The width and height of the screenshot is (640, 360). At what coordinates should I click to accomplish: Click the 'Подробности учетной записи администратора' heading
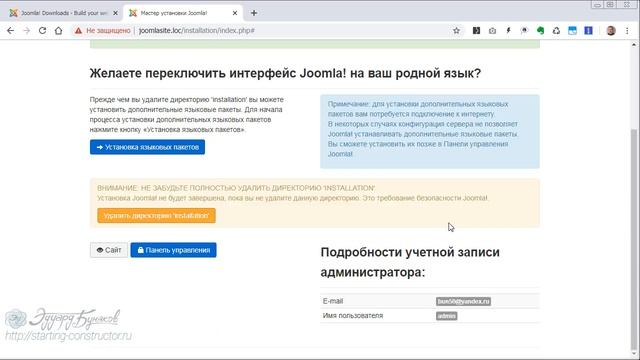click(410, 262)
